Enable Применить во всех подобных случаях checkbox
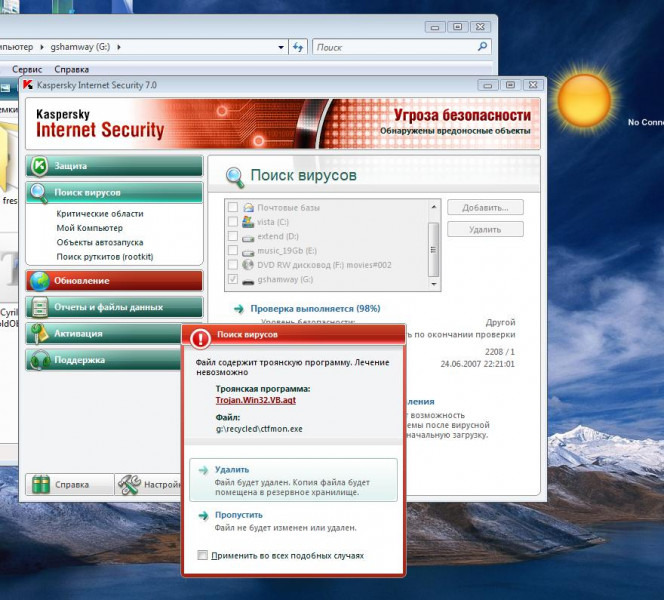The width and height of the screenshot is (664, 600). [x=202, y=555]
